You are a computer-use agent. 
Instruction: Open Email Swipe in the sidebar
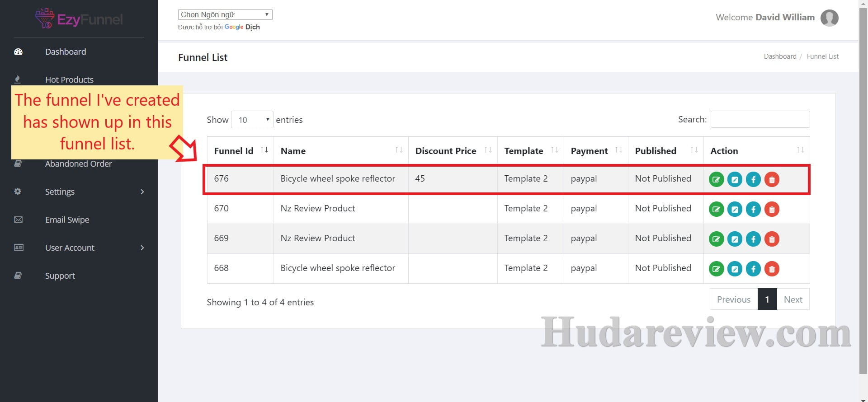[x=67, y=220]
